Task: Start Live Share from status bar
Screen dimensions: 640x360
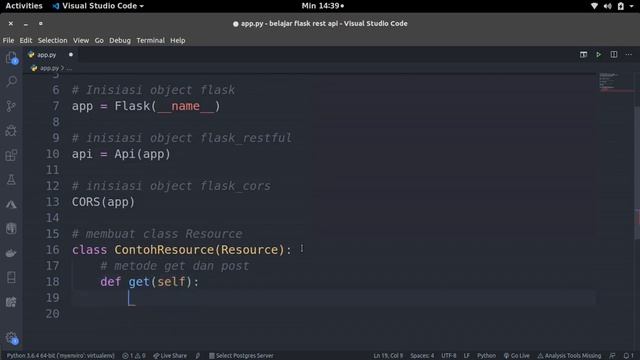Action: [x=170, y=356]
